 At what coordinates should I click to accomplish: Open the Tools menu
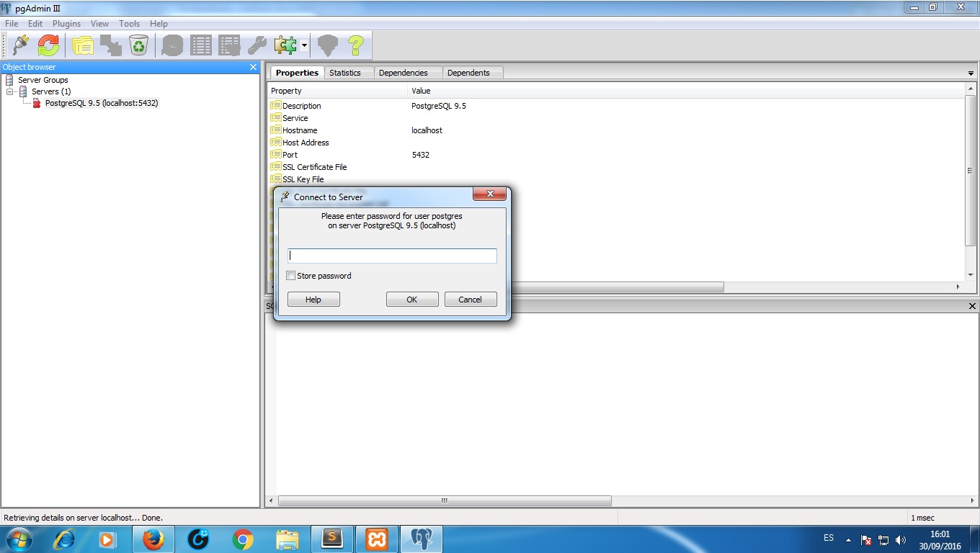click(130, 24)
